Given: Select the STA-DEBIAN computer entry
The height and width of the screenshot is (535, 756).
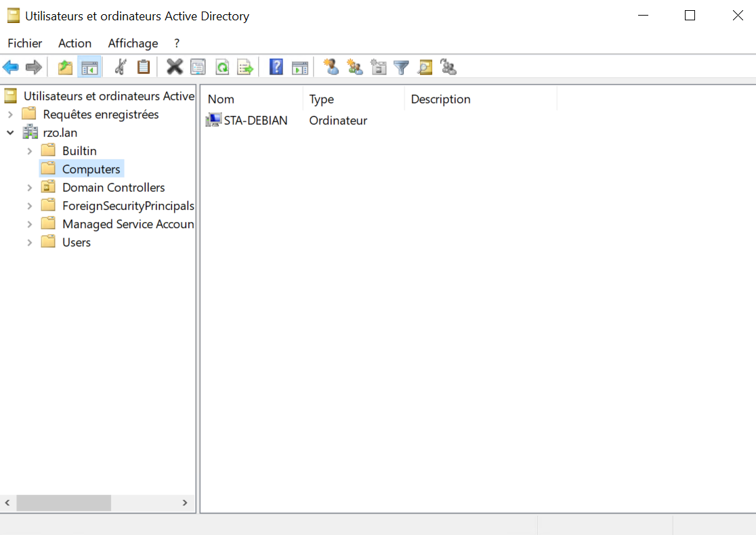Looking at the screenshot, I should point(255,121).
